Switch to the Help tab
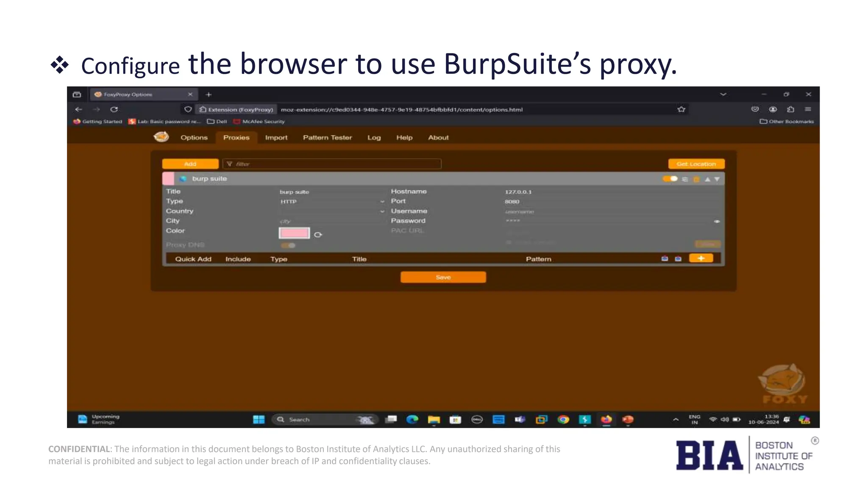The height and width of the screenshot is (488, 868). pyautogui.click(x=404, y=138)
